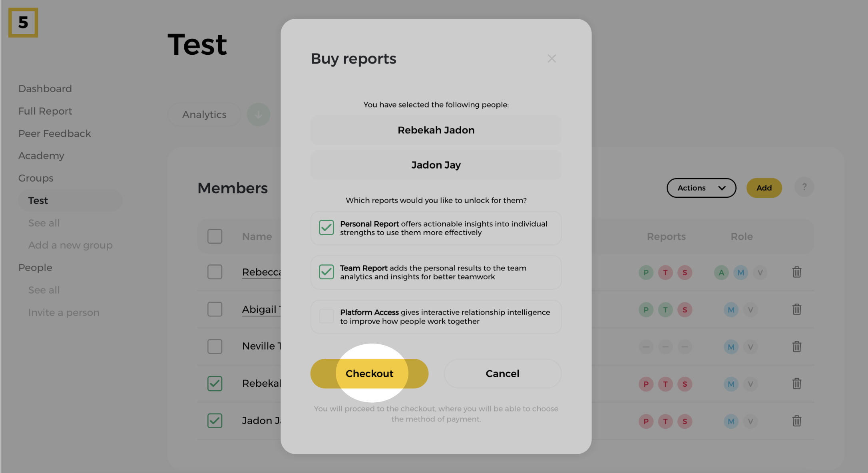
Task: Go to Peer Feedback page
Action: click(x=55, y=133)
